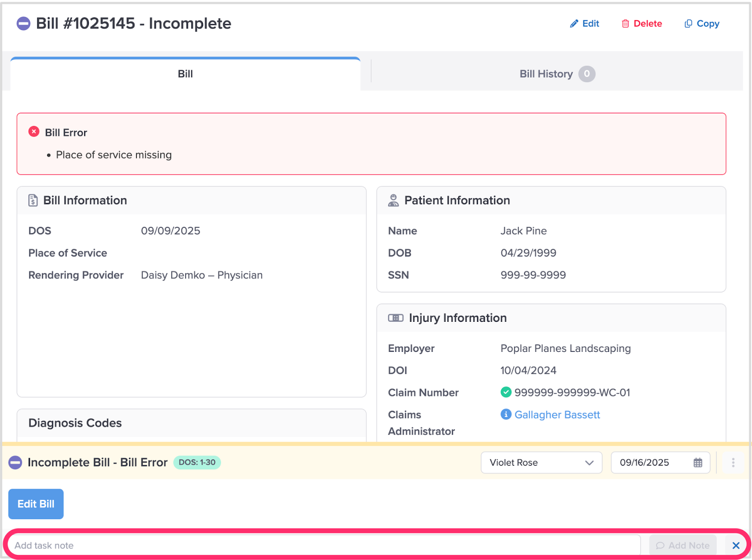
Task: Click the Patient Information person icon
Action: (393, 201)
